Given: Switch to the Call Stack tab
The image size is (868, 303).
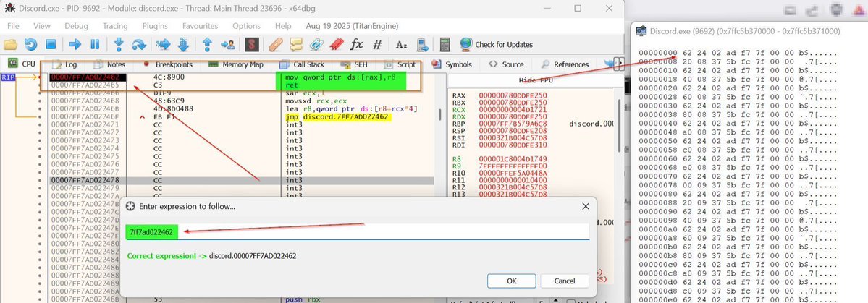Looking at the screenshot, I should [x=303, y=64].
